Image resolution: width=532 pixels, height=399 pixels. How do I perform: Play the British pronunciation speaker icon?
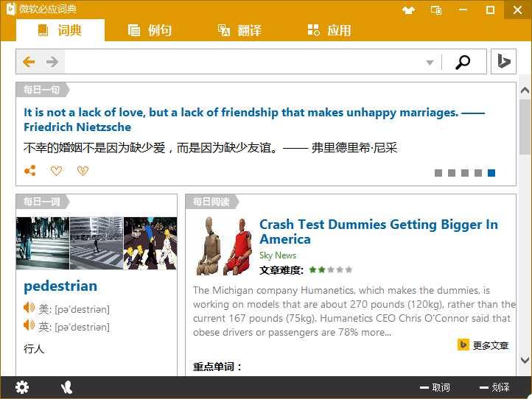tap(29, 325)
